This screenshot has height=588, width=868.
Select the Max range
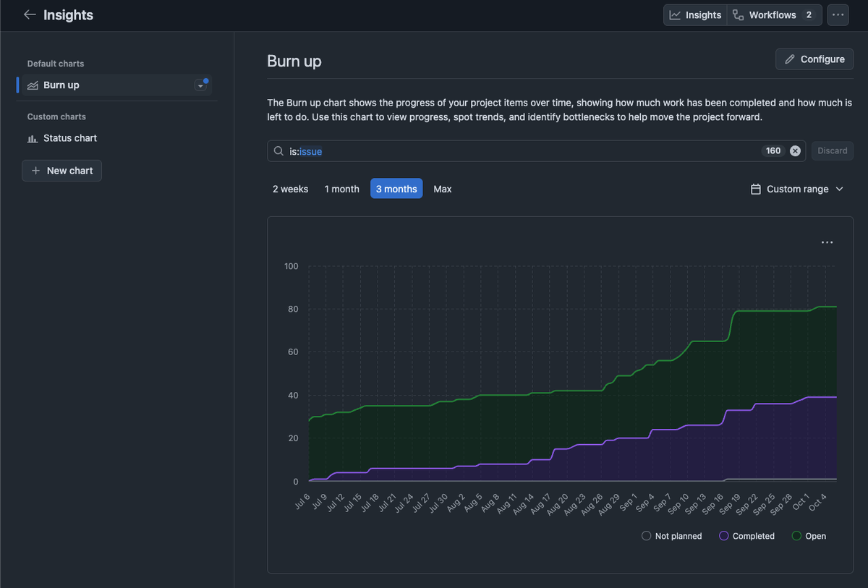[x=443, y=189]
